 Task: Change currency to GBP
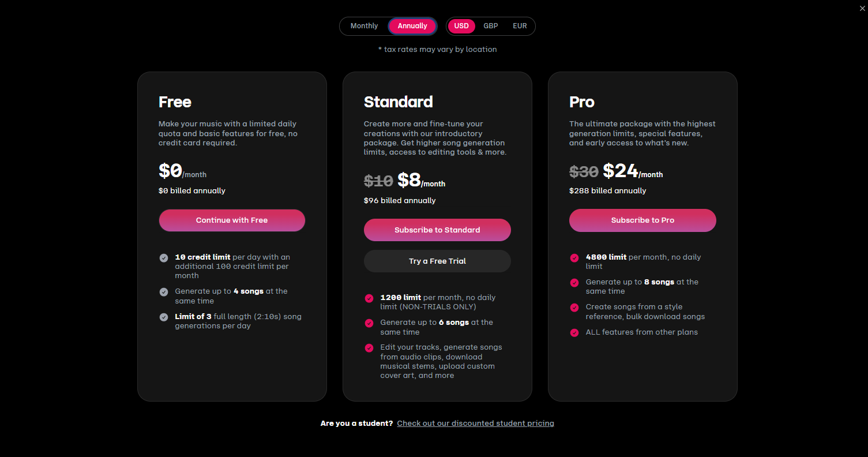tap(491, 26)
